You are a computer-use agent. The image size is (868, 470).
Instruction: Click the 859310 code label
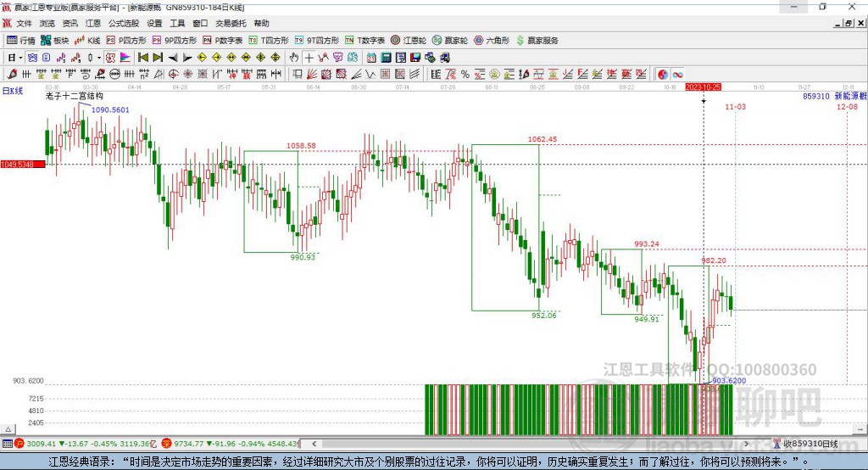point(816,96)
